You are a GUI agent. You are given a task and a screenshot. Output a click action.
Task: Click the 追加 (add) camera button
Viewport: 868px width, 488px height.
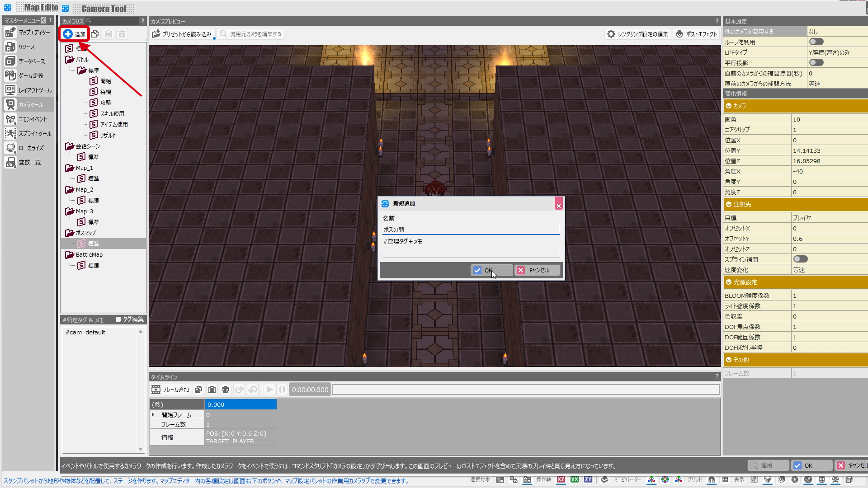point(75,34)
